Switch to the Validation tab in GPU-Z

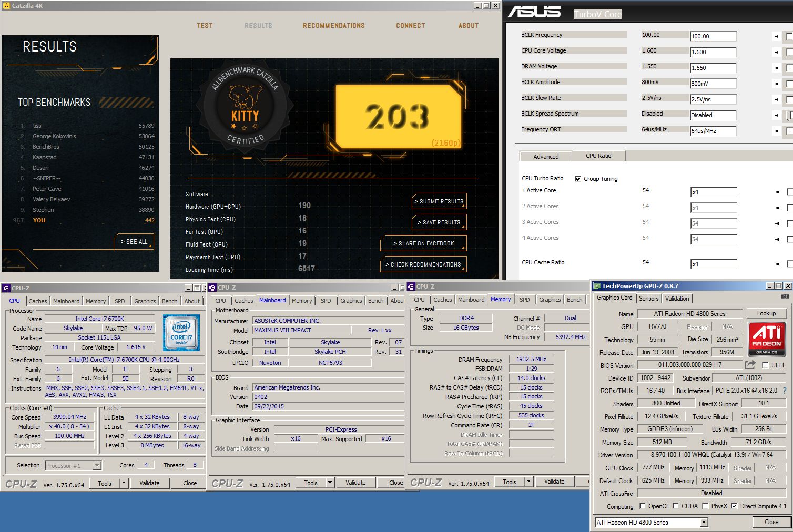point(677,298)
